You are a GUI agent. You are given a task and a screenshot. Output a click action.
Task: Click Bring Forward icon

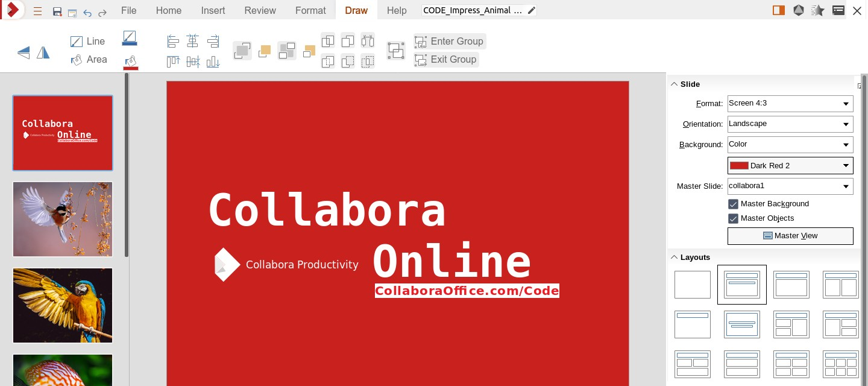(265, 51)
